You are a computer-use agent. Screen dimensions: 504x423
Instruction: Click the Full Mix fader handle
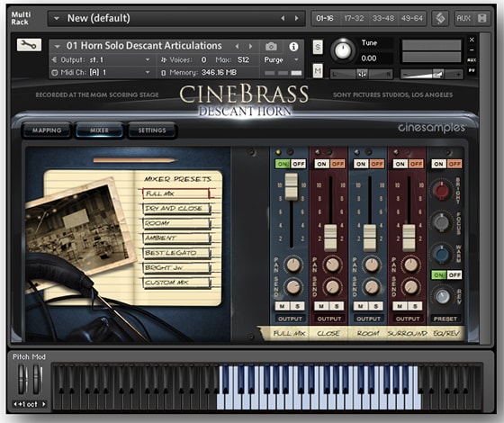(x=292, y=186)
